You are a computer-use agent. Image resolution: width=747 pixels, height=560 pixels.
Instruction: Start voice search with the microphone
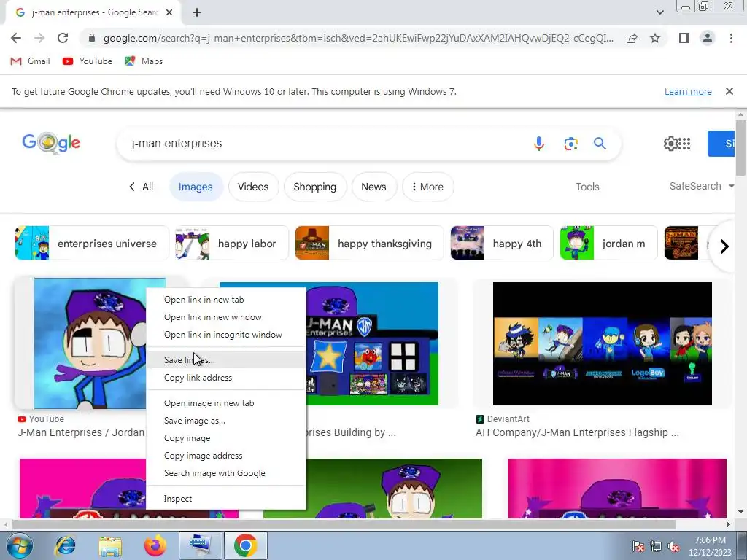(539, 144)
